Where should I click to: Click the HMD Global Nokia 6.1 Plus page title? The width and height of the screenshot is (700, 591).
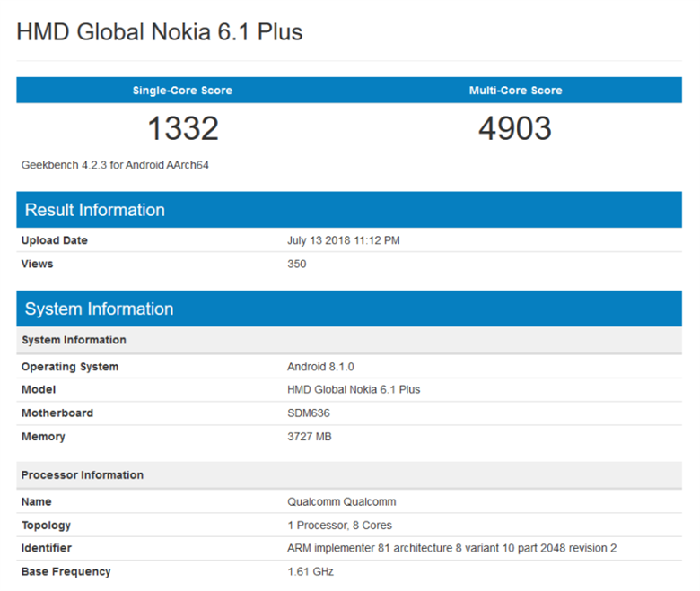pyautogui.click(x=160, y=32)
